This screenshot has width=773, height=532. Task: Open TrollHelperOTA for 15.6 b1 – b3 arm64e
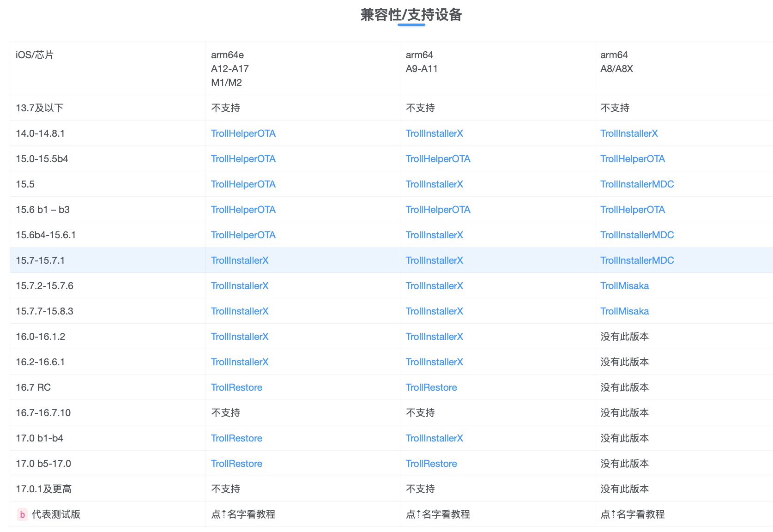tap(243, 210)
